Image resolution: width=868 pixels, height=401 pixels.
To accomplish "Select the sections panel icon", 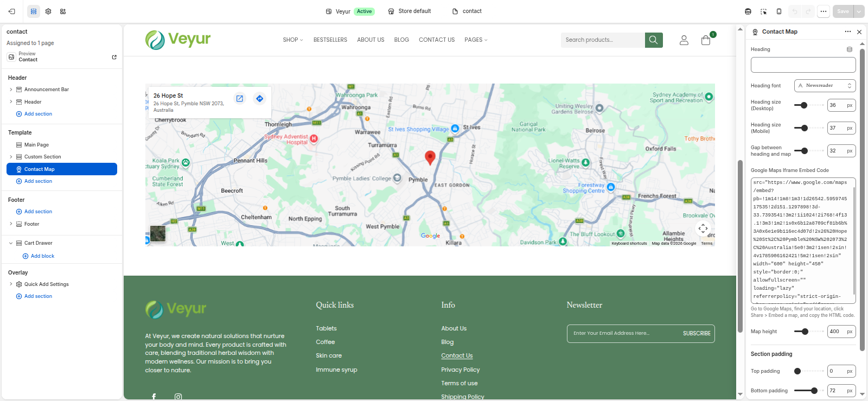I will tap(34, 11).
